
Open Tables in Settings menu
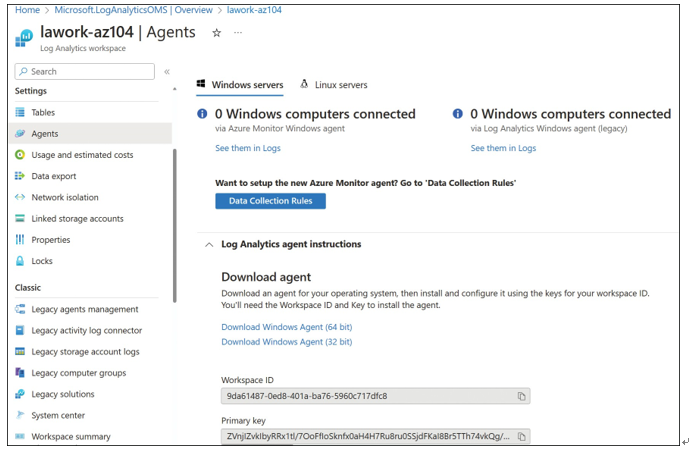pos(90,112)
